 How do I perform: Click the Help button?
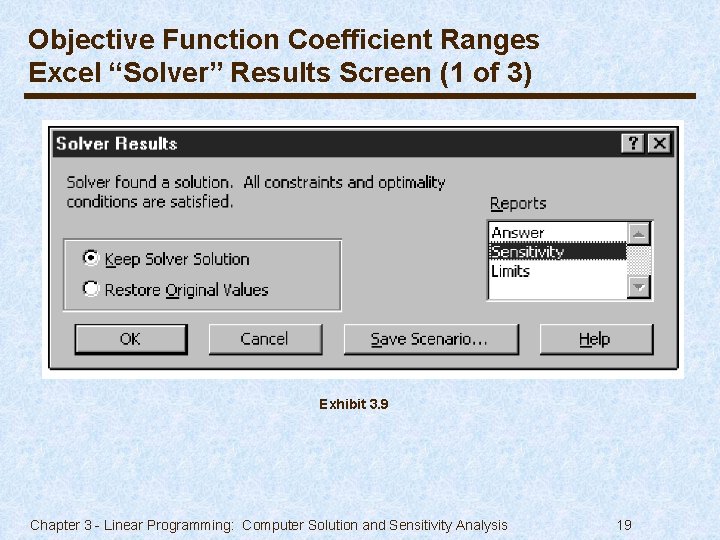pos(596,339)
